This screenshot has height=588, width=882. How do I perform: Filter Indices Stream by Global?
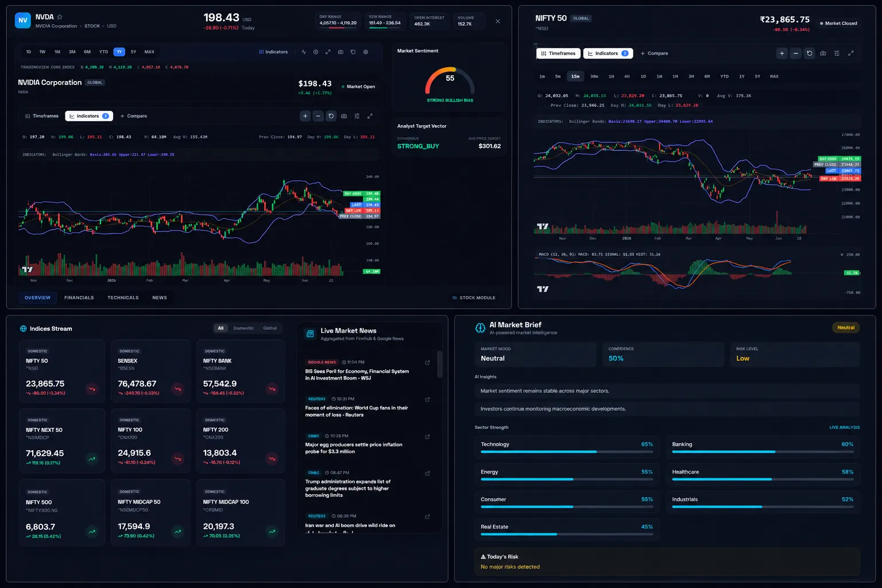pos(270,328)
